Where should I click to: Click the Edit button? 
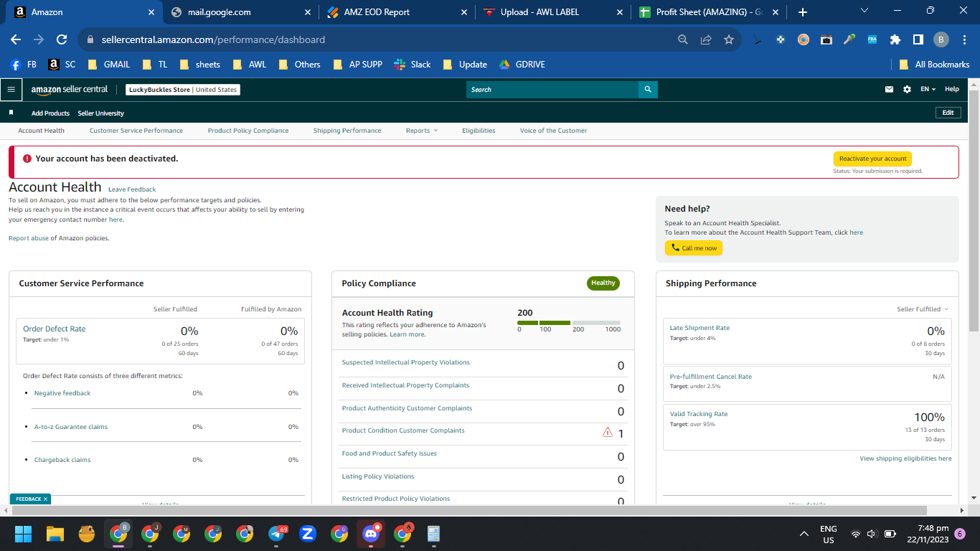pyautogui.click(x=948, y=113)
